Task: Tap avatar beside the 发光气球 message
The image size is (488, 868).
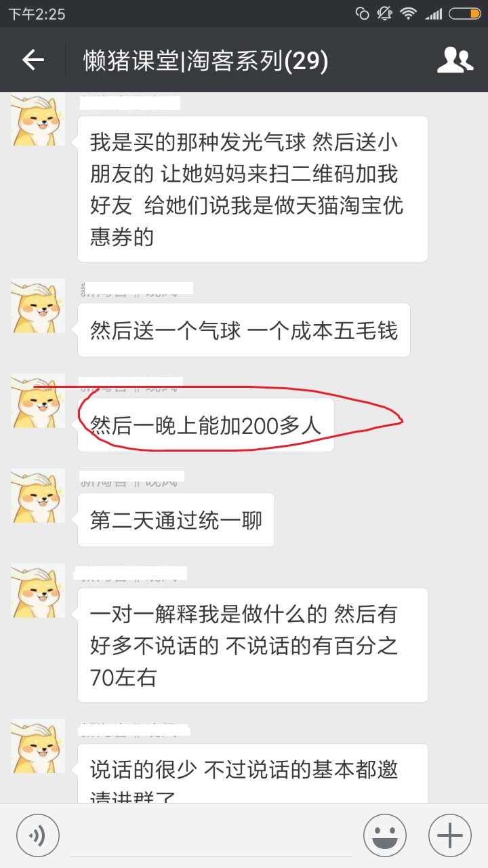Action: pos(38,119)
